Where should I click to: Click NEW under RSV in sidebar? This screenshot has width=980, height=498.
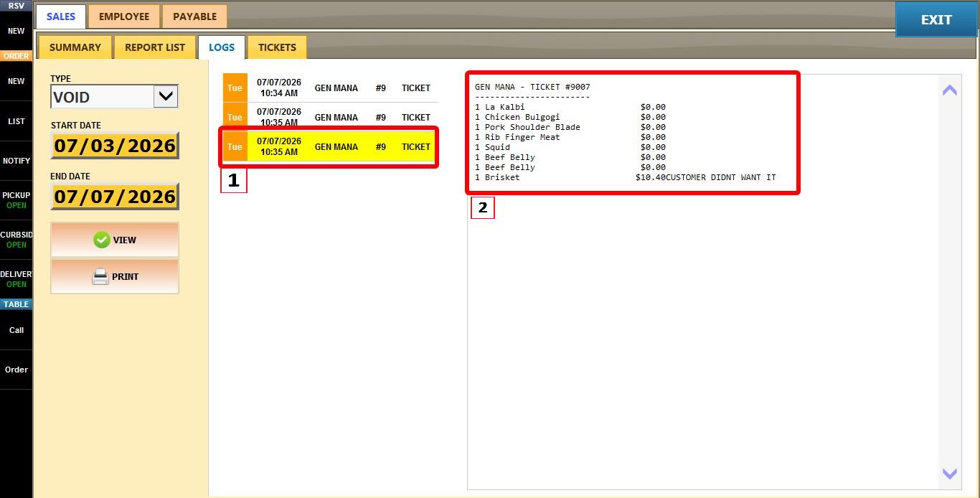click(16, 31)
